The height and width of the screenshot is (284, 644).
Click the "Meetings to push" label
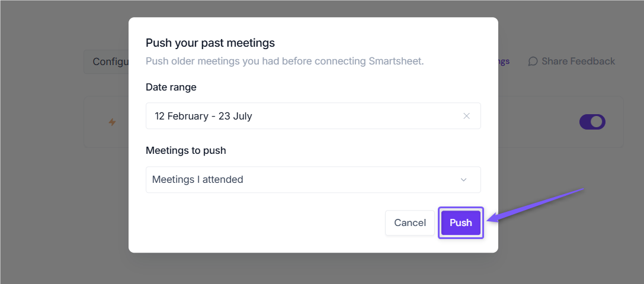coord(185,151)
